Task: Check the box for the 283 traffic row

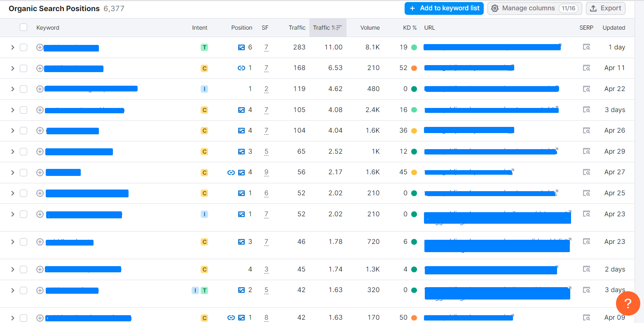Action: (x=23, y=47)
